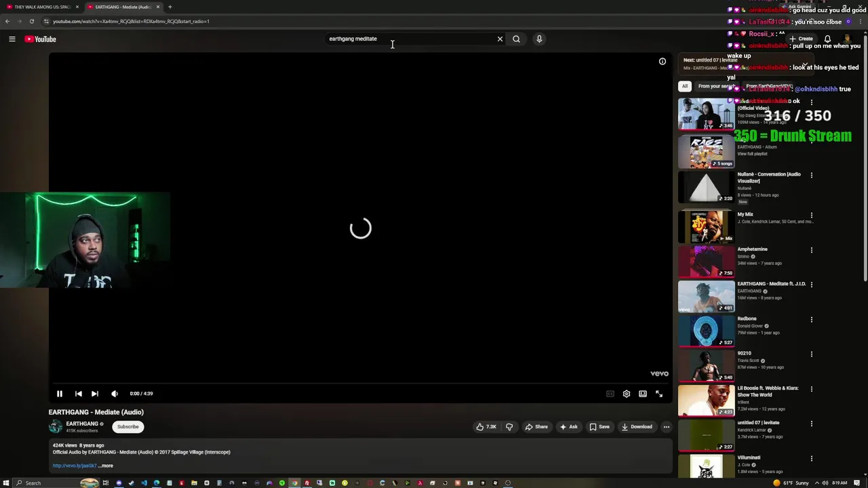Open the weather widget showing 61°F Sunny
This screenshot has height=488, width=868.
[792, 483]
